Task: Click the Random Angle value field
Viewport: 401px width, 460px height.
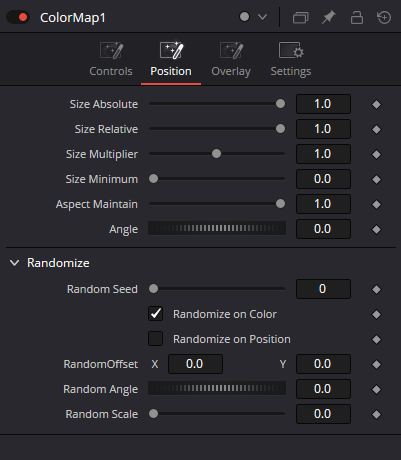Action: pyautogui.click(x=323, y=389)
